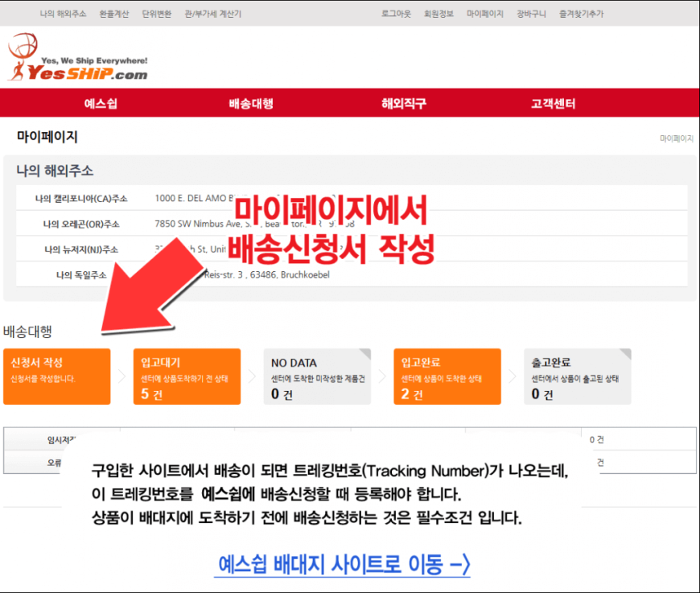The height and width of the screenshot is (593, 700).
Task: Select 나의 캘리포니아(CA)주소 row label
Action: [x=81, y=198]
